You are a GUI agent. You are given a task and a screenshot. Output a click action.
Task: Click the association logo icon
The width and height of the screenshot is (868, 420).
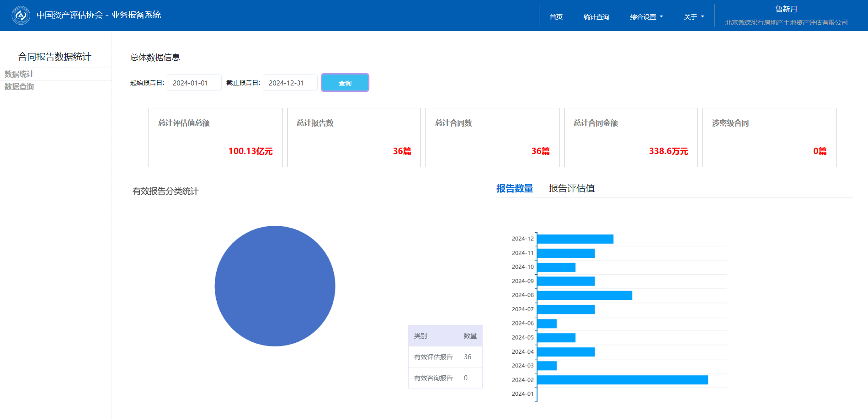click(x=21, y=16)
